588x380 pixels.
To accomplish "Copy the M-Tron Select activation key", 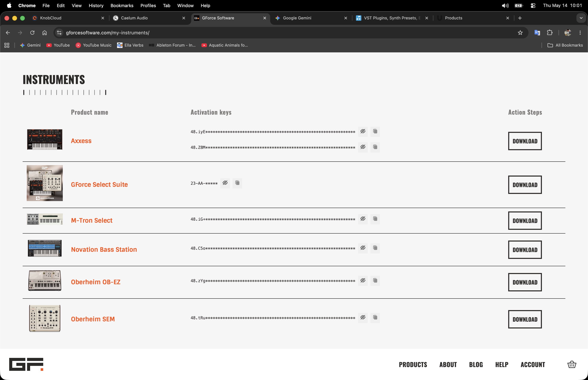I will click(x=375, y=219).
